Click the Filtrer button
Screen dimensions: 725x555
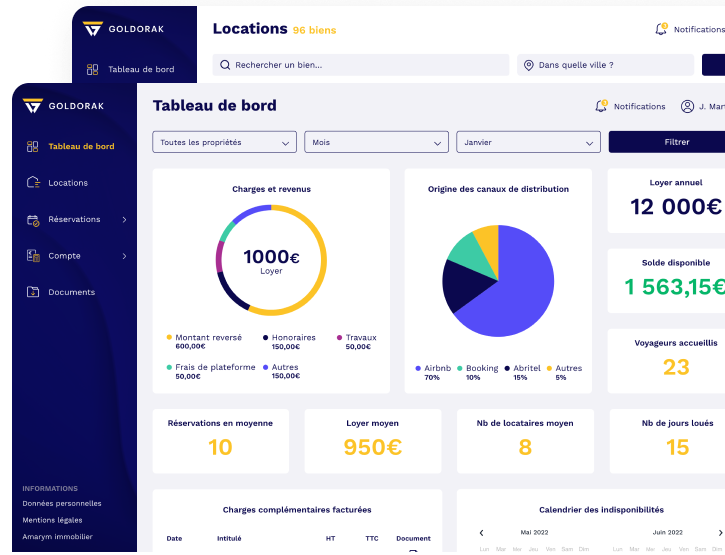[x=667, y=142]
